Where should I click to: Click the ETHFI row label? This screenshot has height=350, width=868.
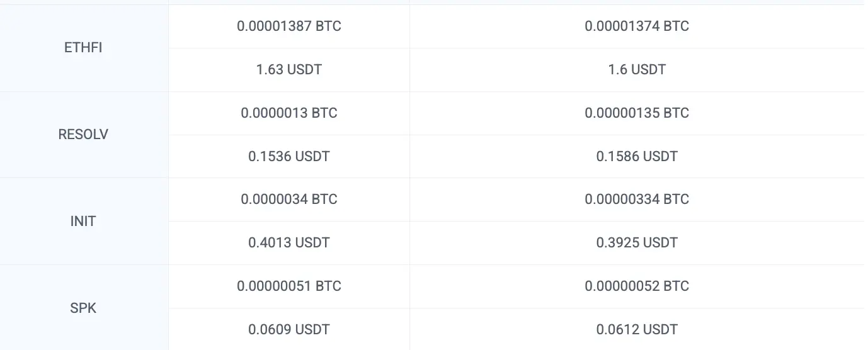83,48
